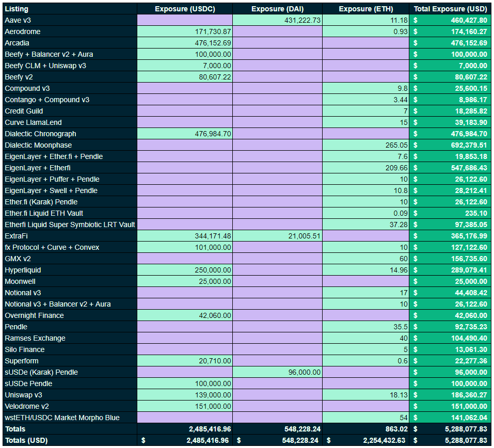
Task: Select Ether.fi (Karak) Pendle listing
Action: pos(70,202)
